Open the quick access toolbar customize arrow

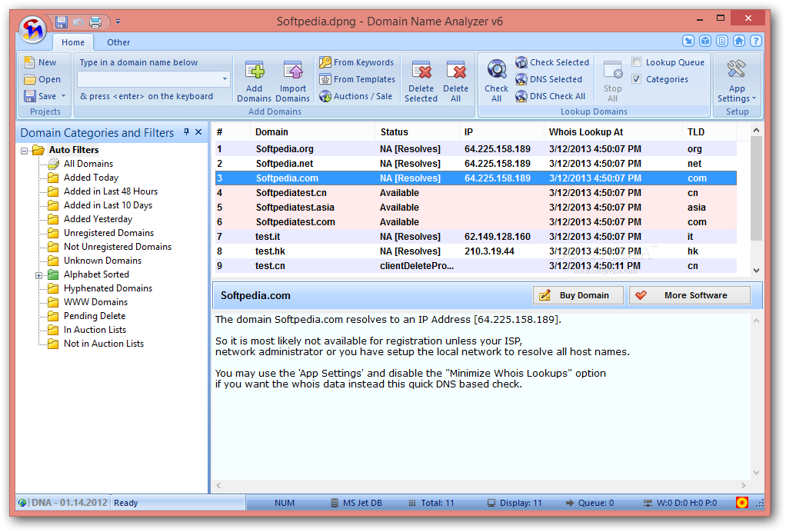tap(118, 22)
